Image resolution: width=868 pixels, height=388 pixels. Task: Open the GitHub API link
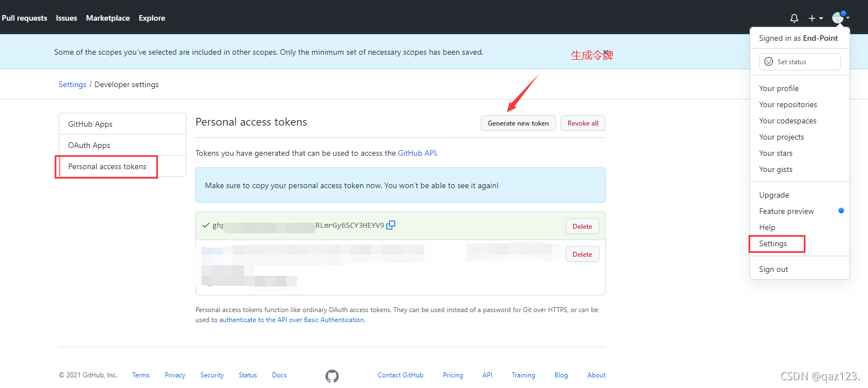(x=417, y=153)
